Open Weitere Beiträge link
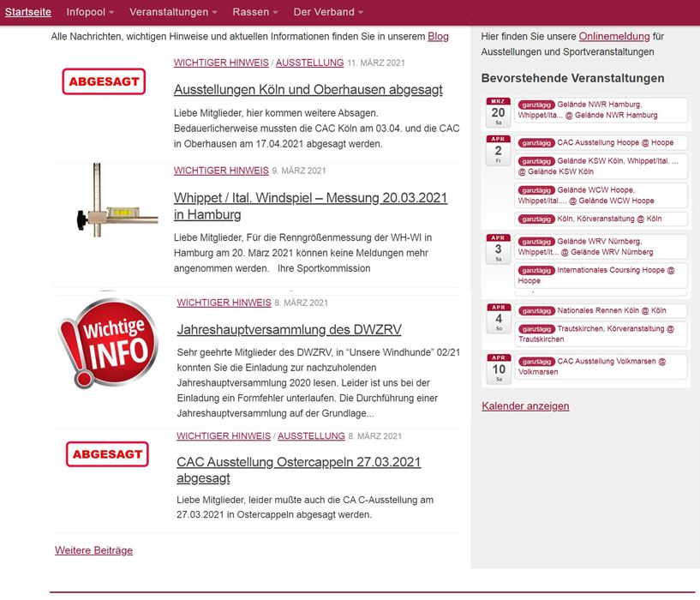The height and width of the screenshot is (600, 700). coord(93,550)
